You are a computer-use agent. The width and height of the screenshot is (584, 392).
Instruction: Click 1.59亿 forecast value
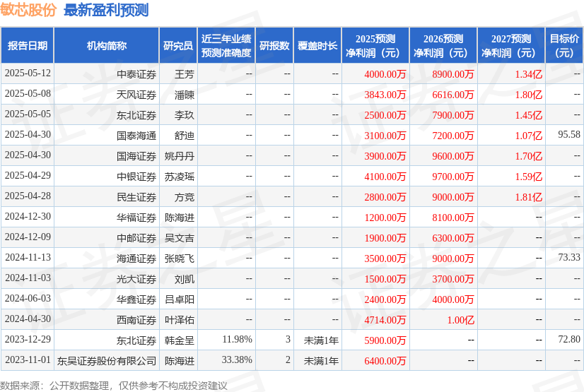[529, 177]
